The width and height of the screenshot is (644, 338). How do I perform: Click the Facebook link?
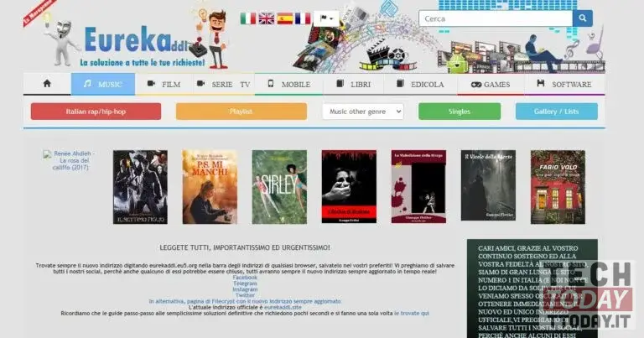[245, 278]
